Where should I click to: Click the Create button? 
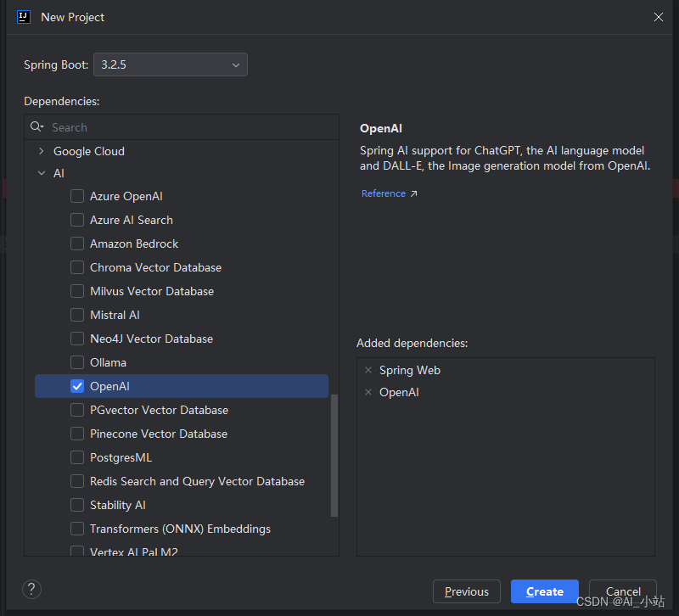pos(545,591)
